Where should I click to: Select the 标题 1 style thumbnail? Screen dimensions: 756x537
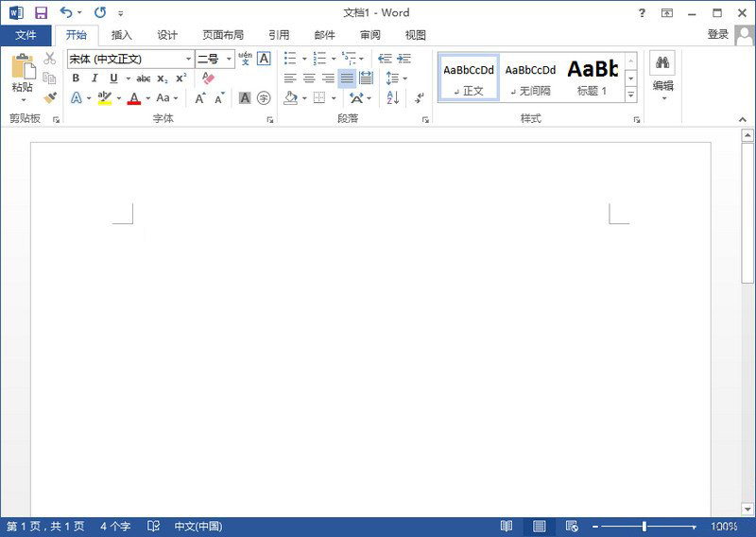[x=593, y=78]
